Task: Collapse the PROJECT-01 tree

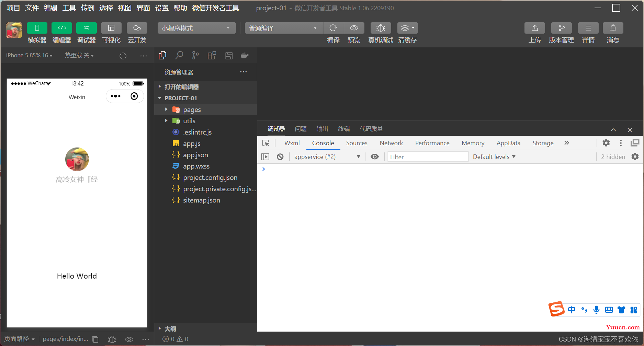Action: click(206, 98)
